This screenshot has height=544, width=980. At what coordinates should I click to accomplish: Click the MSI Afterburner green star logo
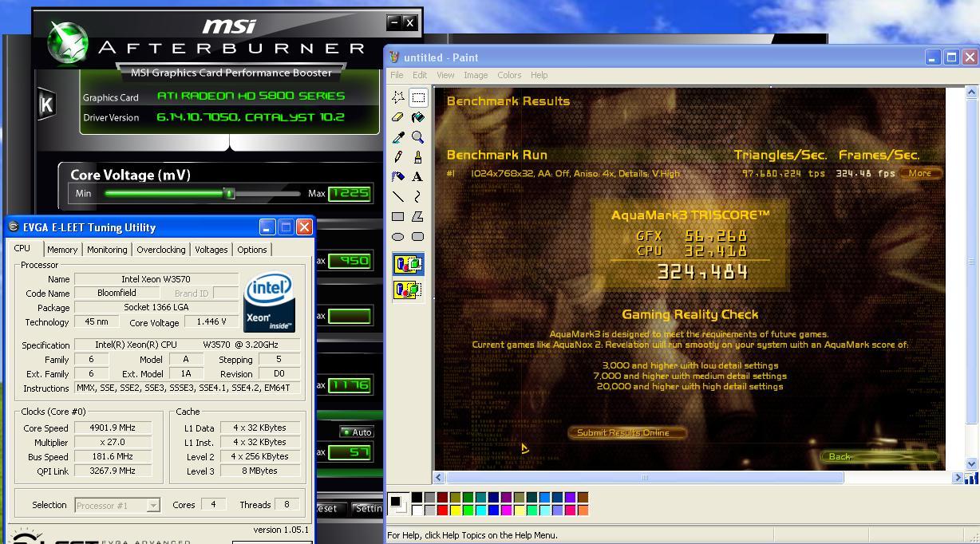[67, 41]
